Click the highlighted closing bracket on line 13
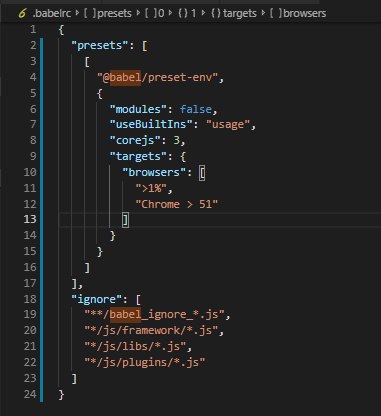 pyautogui.click(x=125, y=220)
